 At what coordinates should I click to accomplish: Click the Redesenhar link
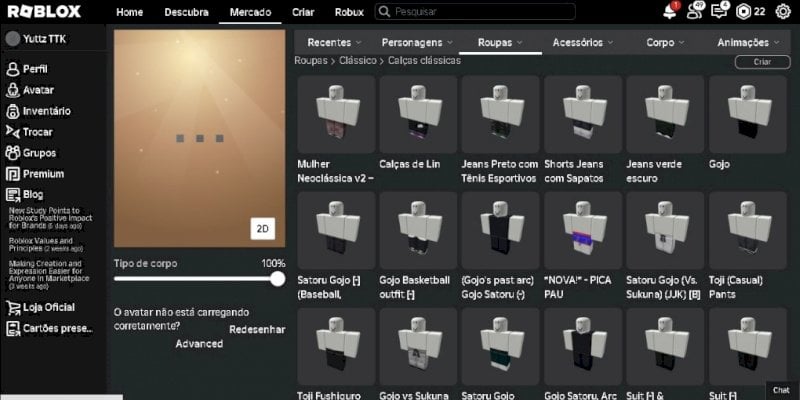[x=257, y=330]
